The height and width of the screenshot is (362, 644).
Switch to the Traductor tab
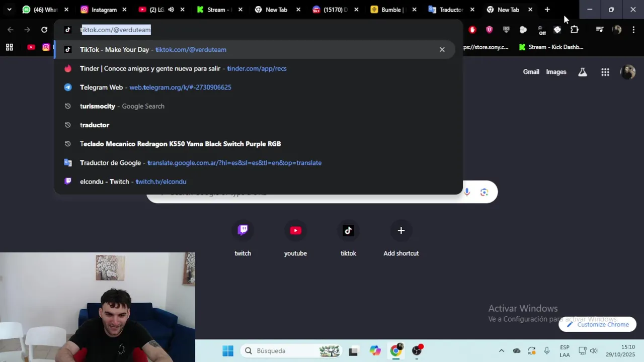(451, 10)
